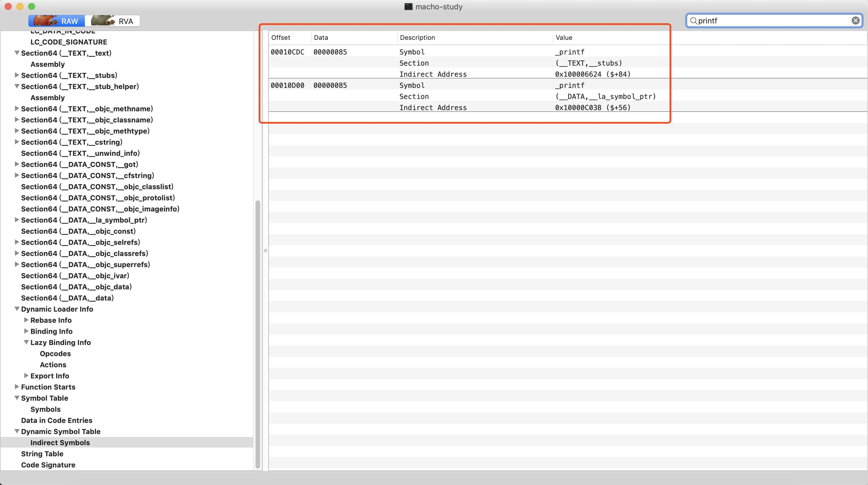Click into the printf search field
Image resolution: width=868 pixels, height=485 pixels.
(772, 21)
